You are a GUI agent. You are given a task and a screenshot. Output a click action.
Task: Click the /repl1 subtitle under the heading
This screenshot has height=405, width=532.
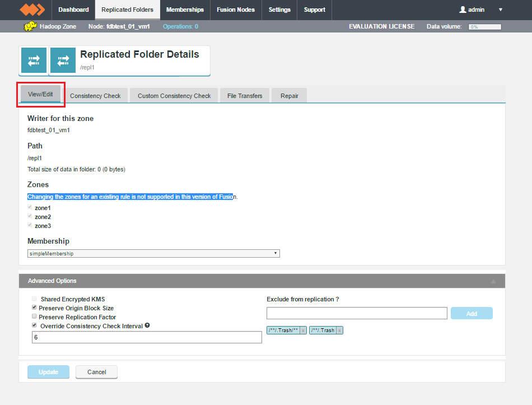87,67
